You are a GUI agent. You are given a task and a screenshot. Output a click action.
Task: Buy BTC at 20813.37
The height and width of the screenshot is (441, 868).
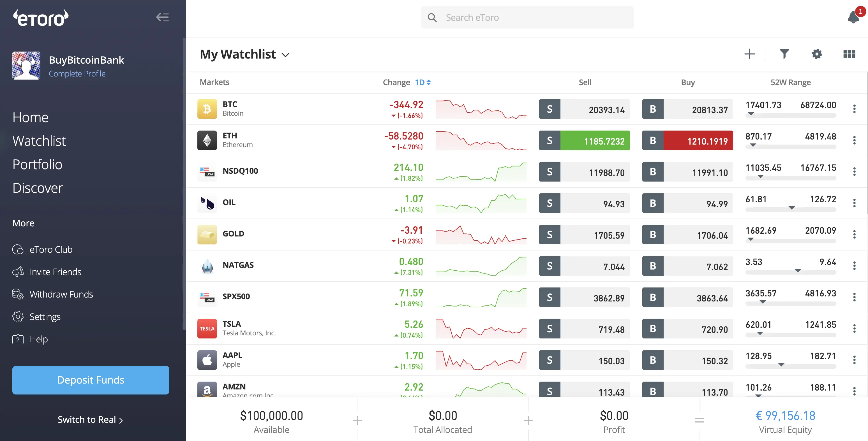687,109
